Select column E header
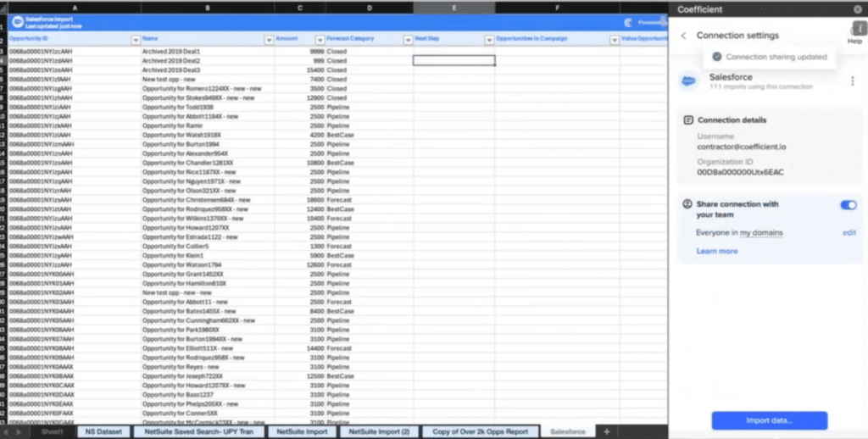 (454, 8)
